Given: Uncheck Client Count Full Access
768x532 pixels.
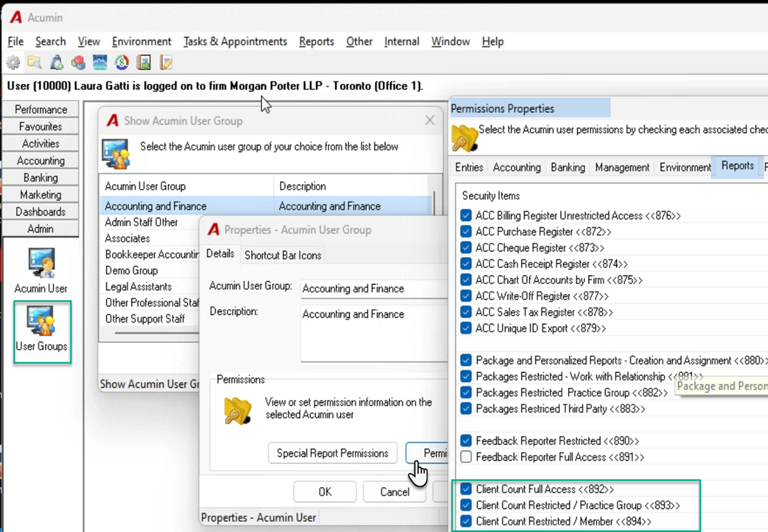Looking at the screenshot, I should pos(466,490).
